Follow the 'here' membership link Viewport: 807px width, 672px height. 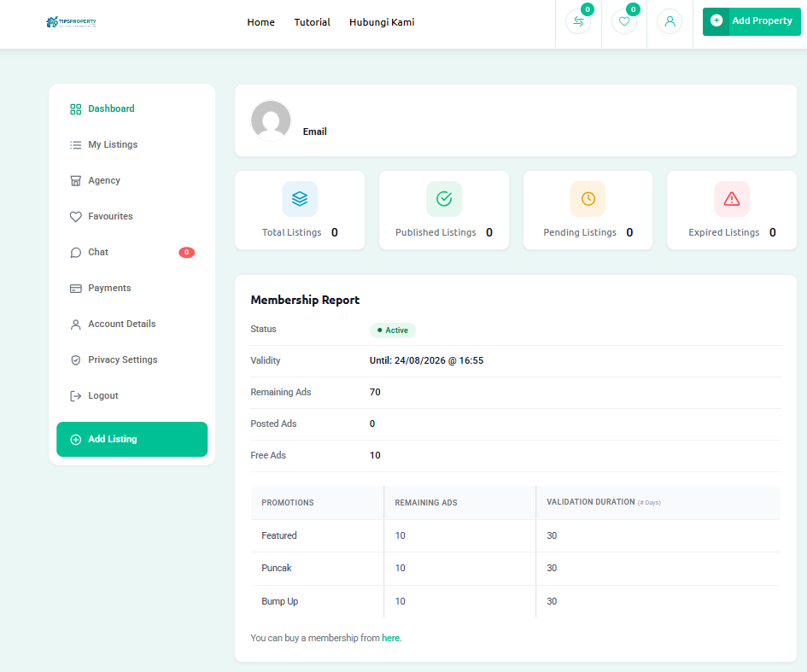pos(390,638)
